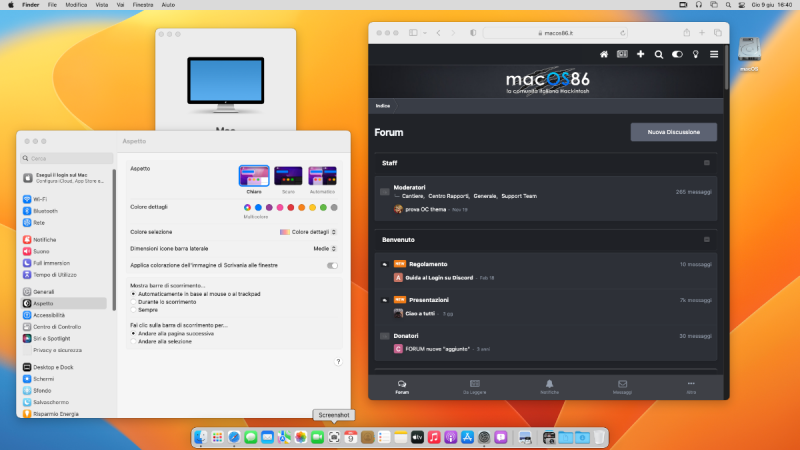Open the File menu
The width and height of the screenshot is (800, 450).
[x=52, y=5]
